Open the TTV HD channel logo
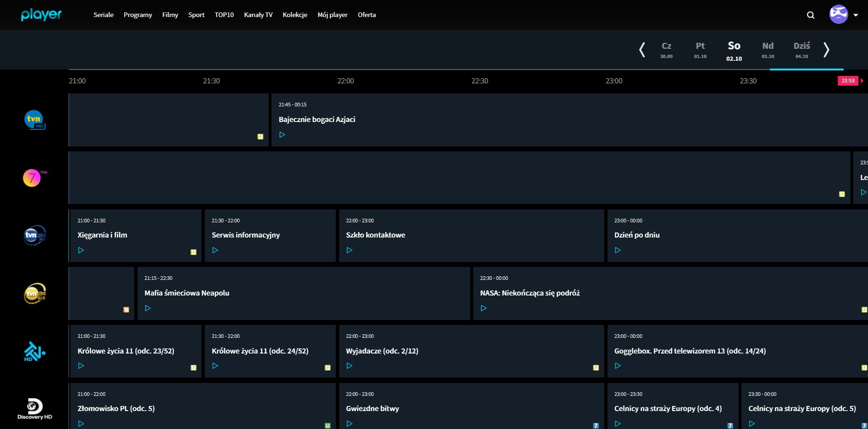Screen dimensions: 868x429 [x=35, y=351]
